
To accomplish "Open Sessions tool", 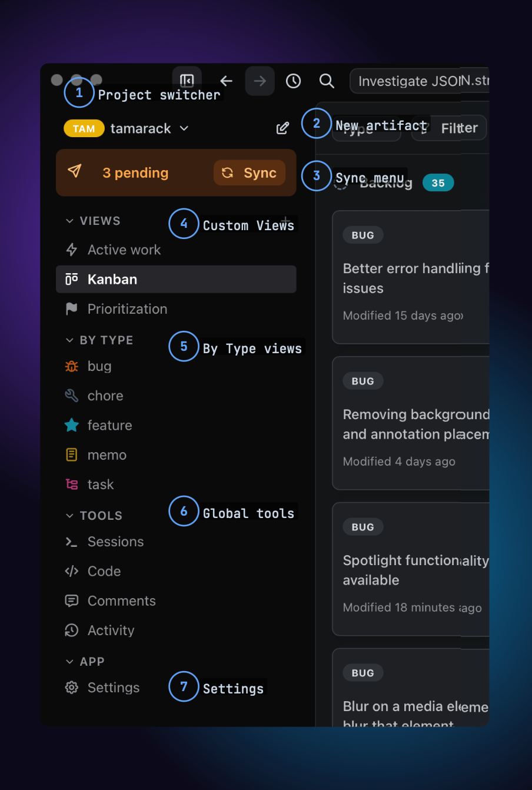I will 176,542.
